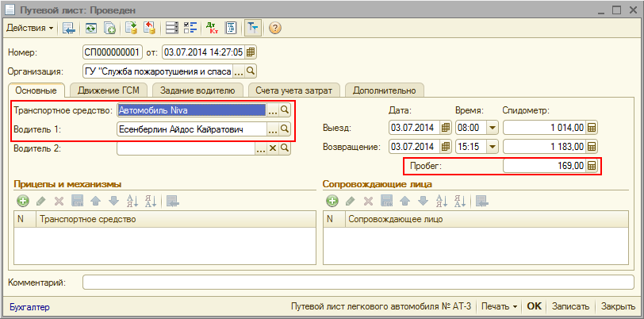
Task: Add a new Сопровождающее лицо row
Action: pos(332,202)
